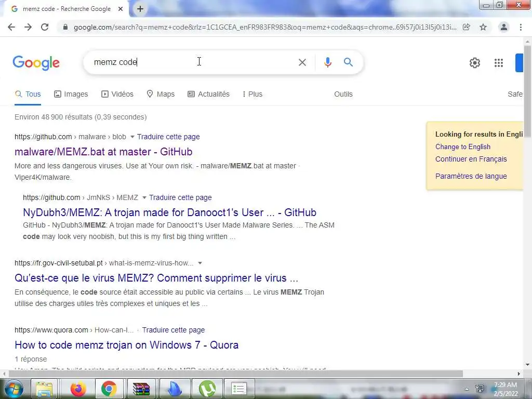The height and width of the screenshot is (399, 532).
Task: Start voice search with microphone icon
Action: 328,62
